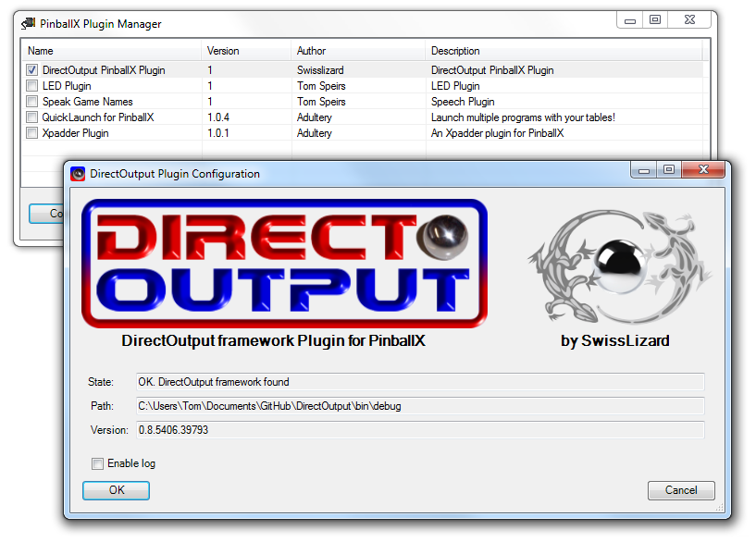
Task: Minimize the DirectOutput Plugin Configuration window
Action: point(644,170)
